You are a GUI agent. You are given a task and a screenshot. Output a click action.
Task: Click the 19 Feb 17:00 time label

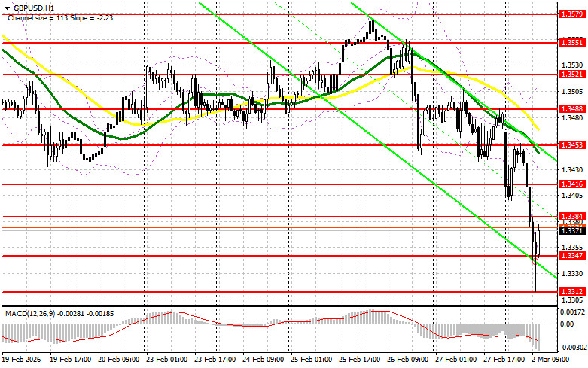click(70, 360)
